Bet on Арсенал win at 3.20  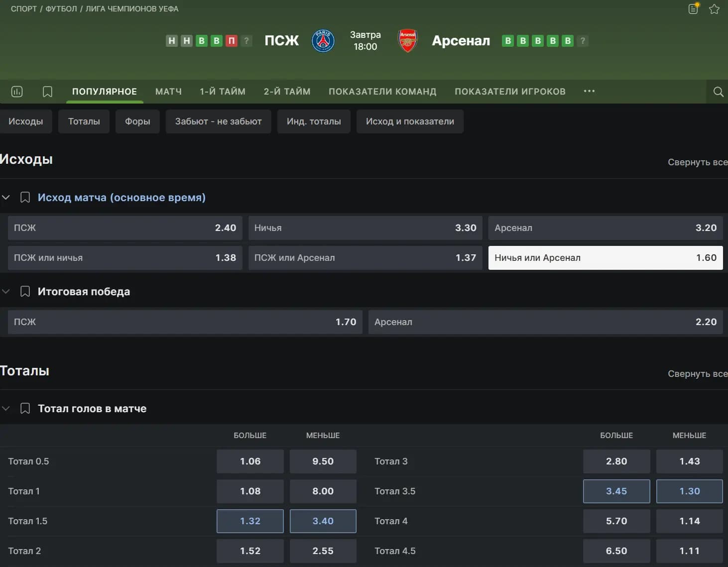tap(606, 228)
